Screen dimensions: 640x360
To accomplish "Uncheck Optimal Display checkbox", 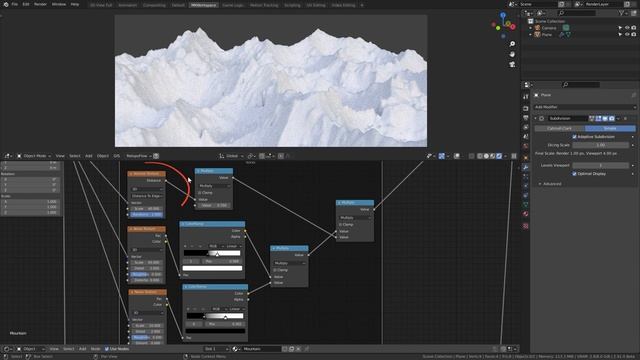I will coord(574,174).
